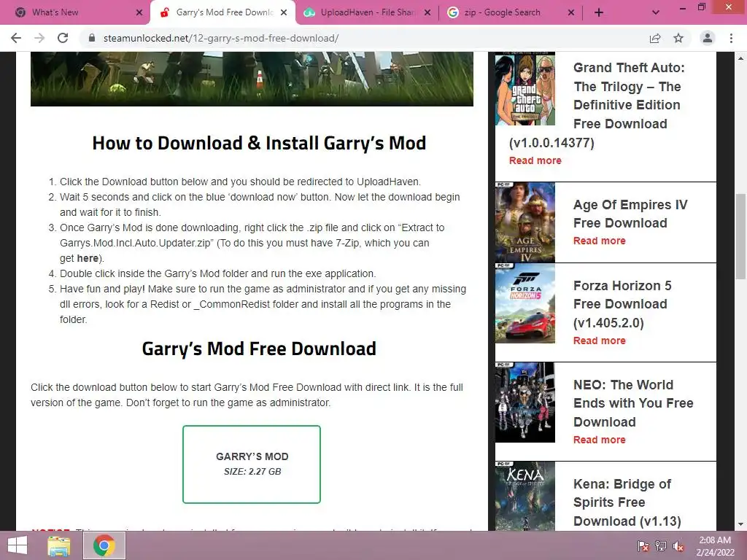
Task: Click Age of Empires IV cover thumbnail
Action: coord(525,222)
